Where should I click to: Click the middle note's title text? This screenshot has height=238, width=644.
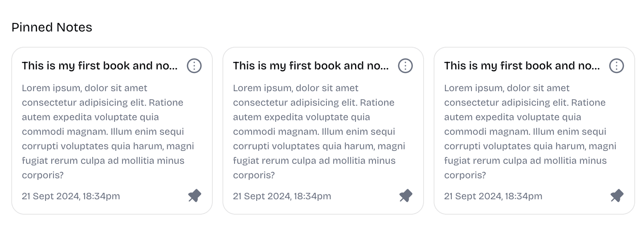click(311, 66)
